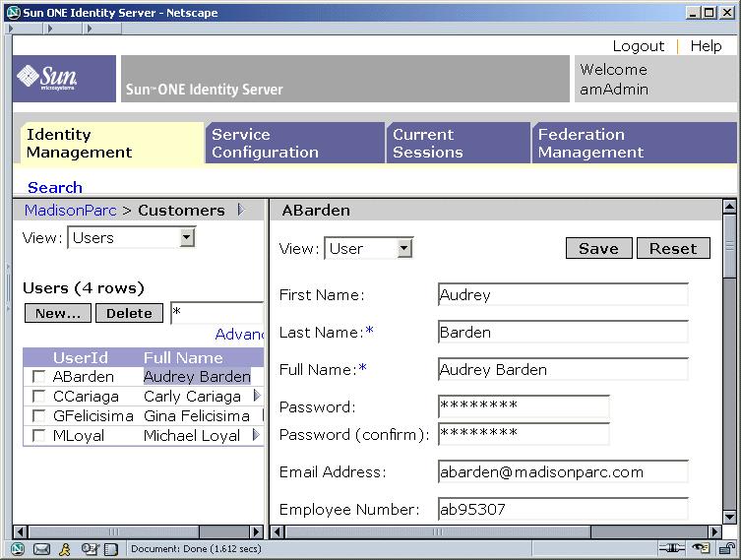Viewport: 741px width, 560px height.
Task: Click the First Name field
Action: [x=563, y=294]
